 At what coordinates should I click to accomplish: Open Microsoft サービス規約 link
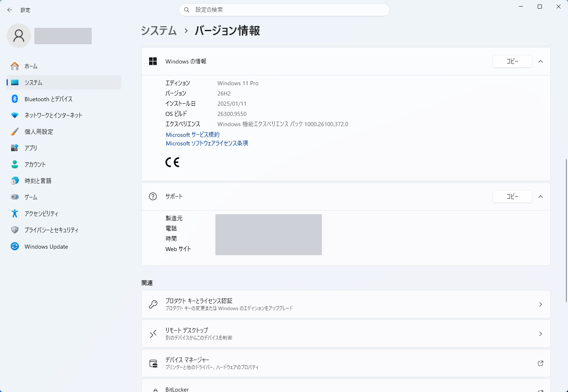pos(192,135)
